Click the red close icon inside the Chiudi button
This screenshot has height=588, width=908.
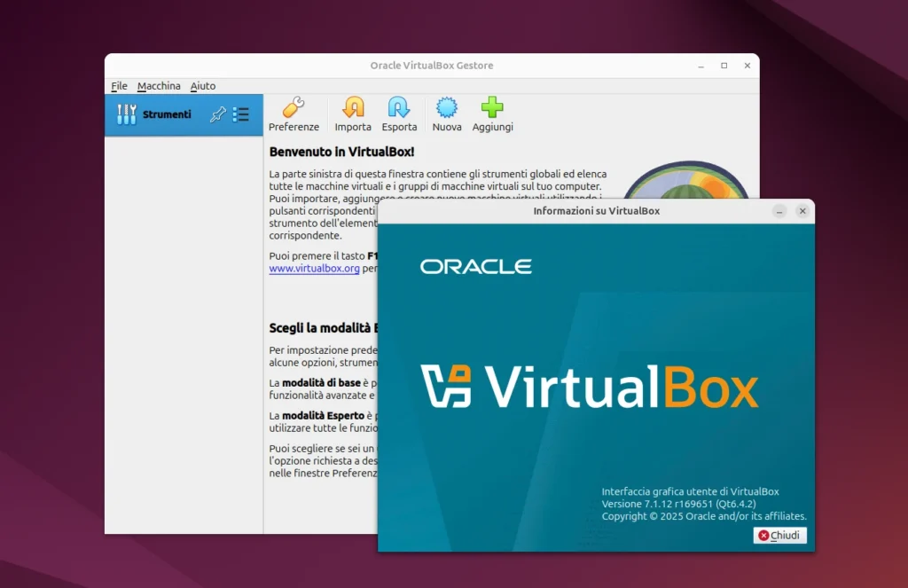coord(763,535)
